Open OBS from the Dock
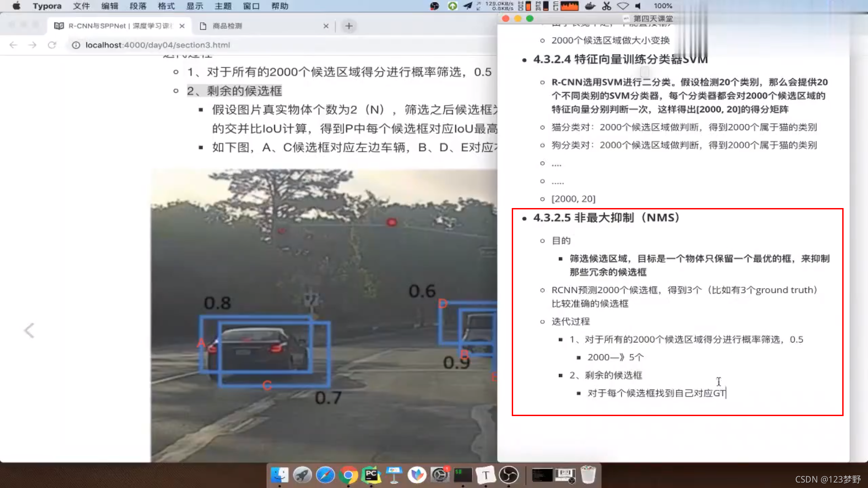The height and width of the screenshot is (488, 868). click(509, 475)
